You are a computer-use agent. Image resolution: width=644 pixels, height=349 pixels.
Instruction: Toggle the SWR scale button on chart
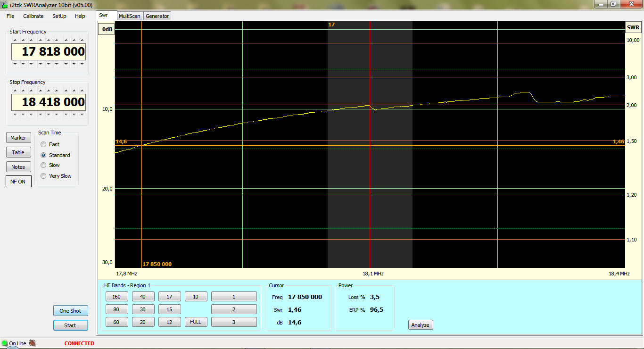coord(633,27)
